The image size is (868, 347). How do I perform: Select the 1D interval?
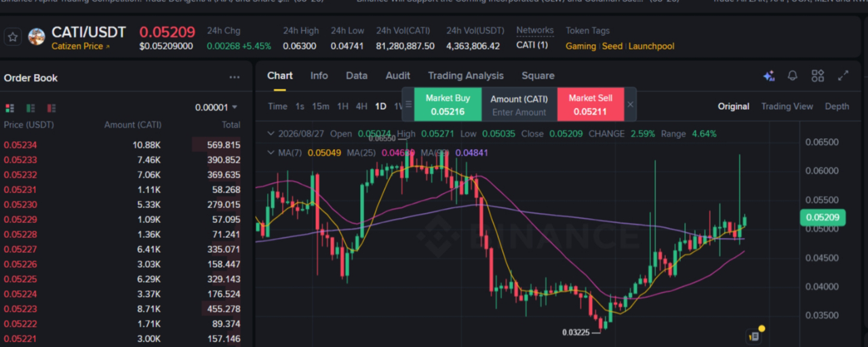pyautogui.click(x=380, y=106)
